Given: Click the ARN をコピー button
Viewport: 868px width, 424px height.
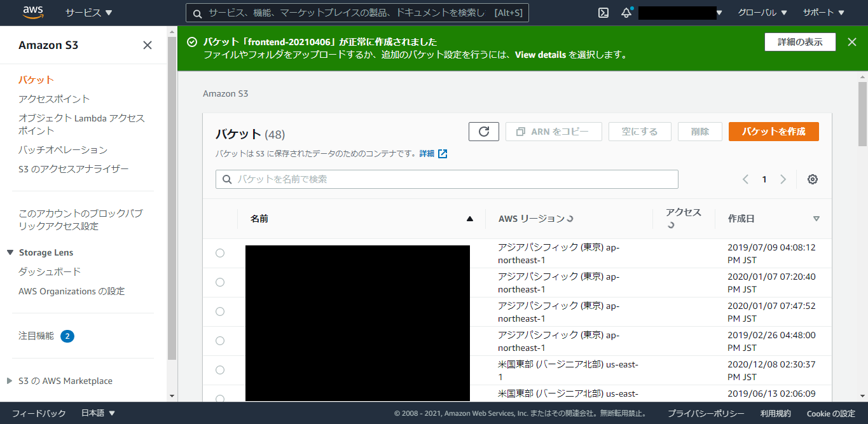Looking at the screenshot, I should (554, 132).
